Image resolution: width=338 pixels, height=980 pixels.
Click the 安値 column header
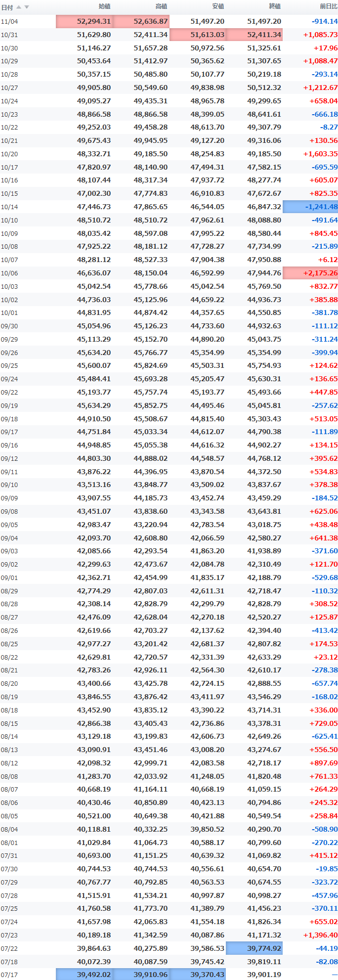[218, 6]
